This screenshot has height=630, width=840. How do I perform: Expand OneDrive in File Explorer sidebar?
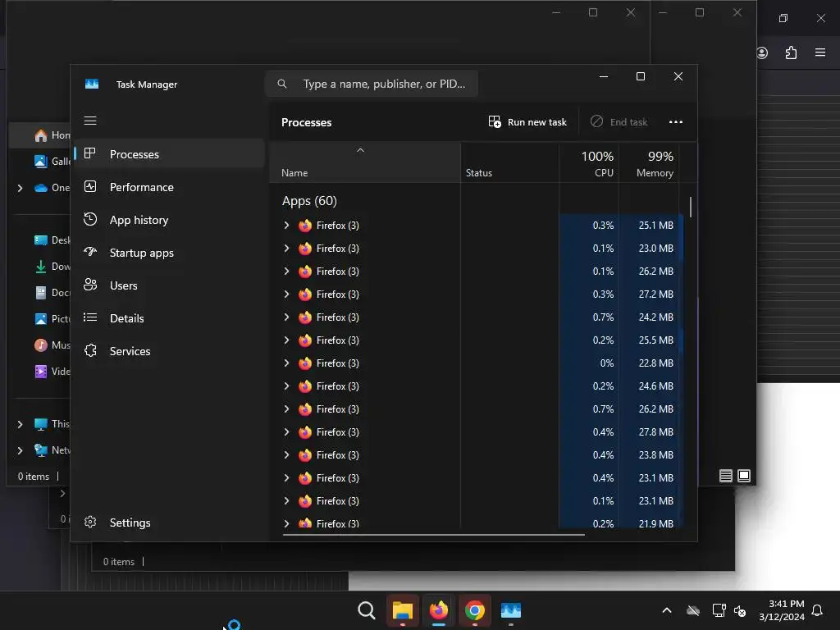pyautogui.click(x=20, y=188)
